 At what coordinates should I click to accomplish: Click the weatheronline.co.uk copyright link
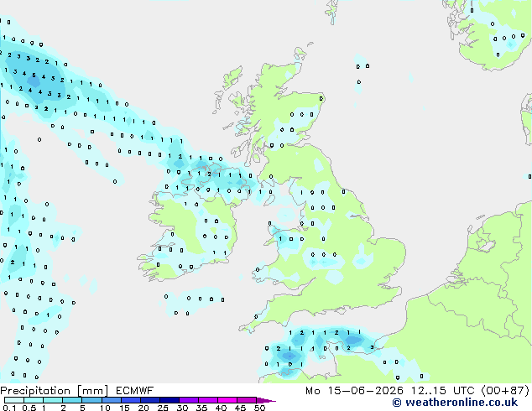point(455,403)
